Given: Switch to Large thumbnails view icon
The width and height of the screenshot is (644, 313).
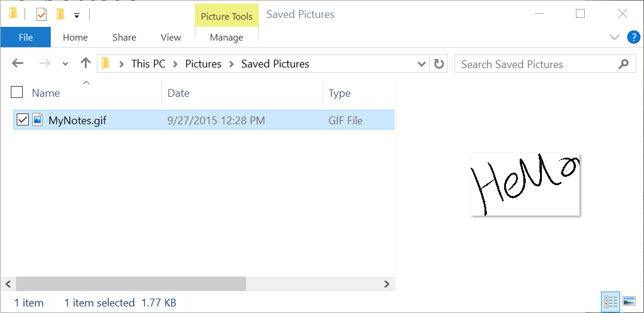Looking at the screenshot, I should pos(629,302).
